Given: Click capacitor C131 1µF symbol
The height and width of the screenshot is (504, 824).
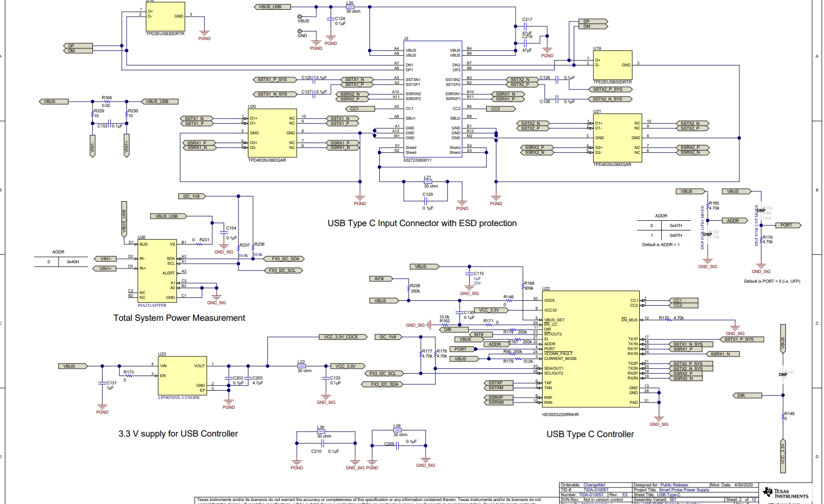Looking at the screenshot, I should 102,384.
